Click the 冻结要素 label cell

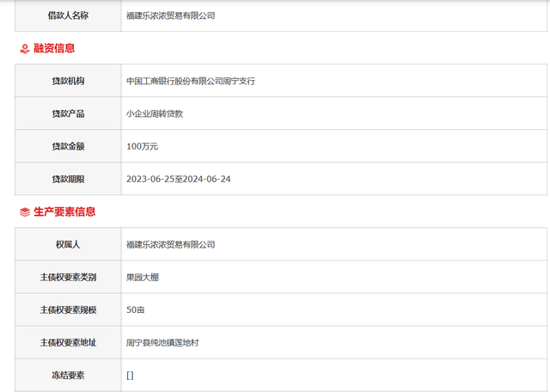68,375
